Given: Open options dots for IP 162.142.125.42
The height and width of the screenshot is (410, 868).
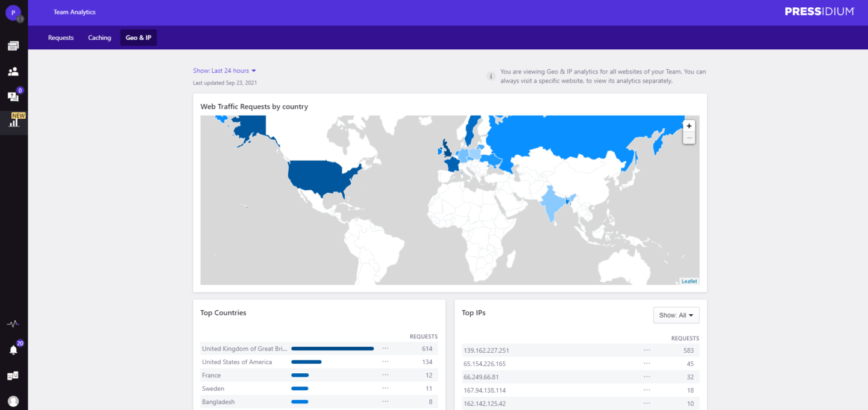Looking at the screenshot, I should (x=647, y=403).
